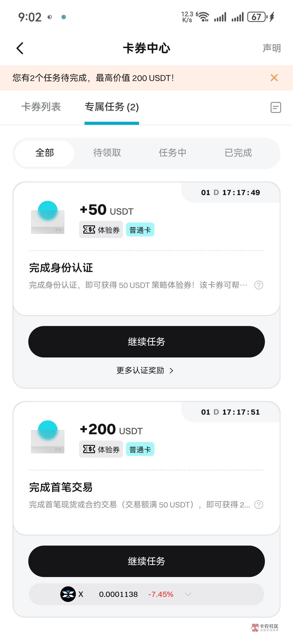The image size is (293, 644).
Task: Tap the battery indicator in status bar
Action: (x=257, y=17)
